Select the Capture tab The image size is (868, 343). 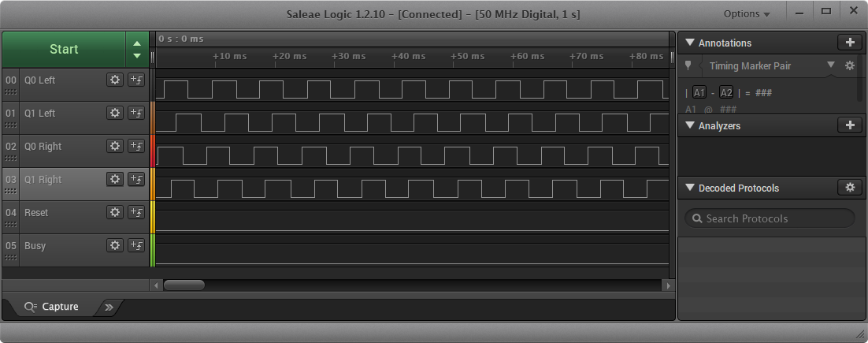pos(52,307)
